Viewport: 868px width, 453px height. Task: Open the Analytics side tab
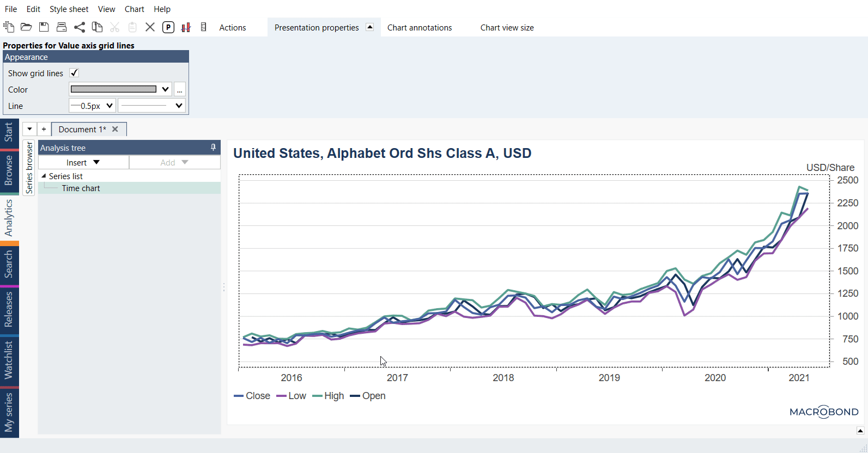point(9,217)
